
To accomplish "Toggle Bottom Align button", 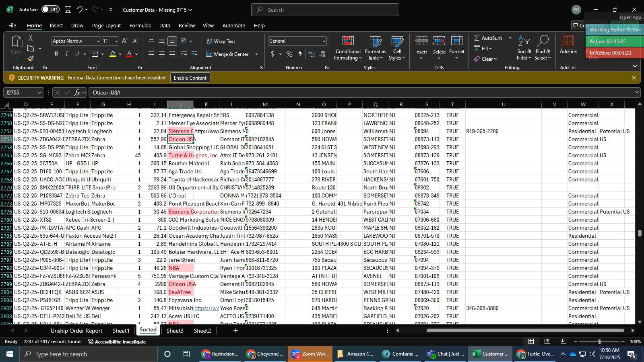I will 172,41.
